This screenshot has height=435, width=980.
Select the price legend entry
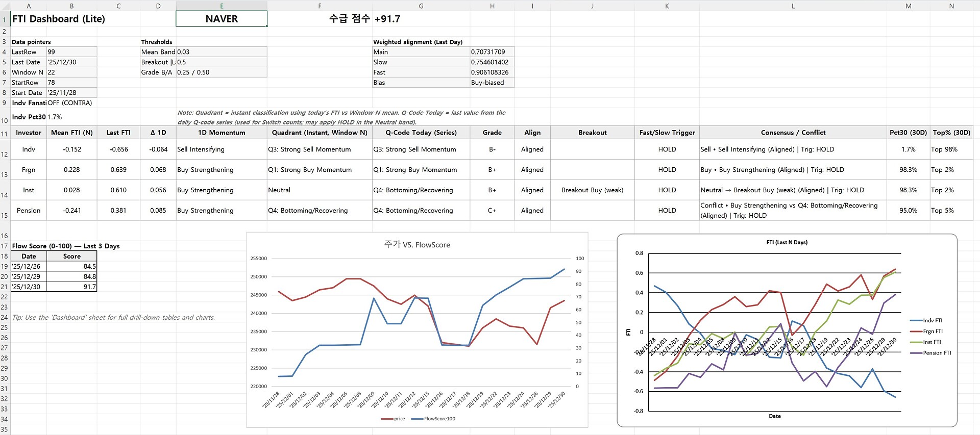[399, 419]
